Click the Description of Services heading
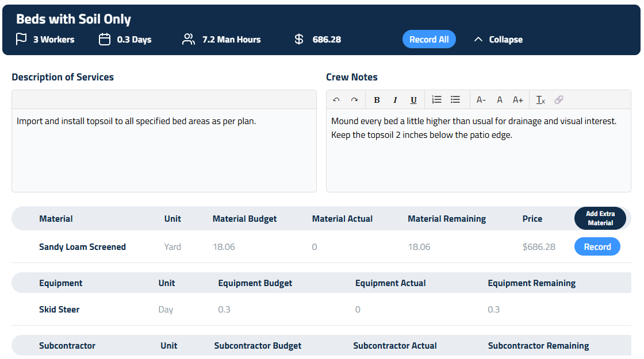The height and width of the screenshot is (359, 644). pos(63,77)
